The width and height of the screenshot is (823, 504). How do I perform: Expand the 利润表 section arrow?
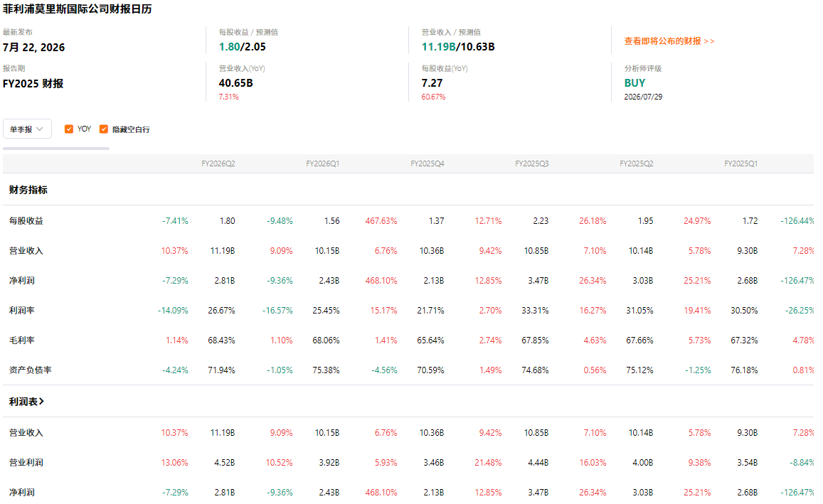41,401
